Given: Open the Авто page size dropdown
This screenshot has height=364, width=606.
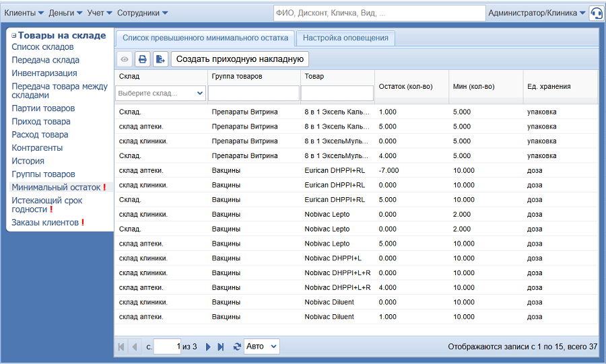Looking at the screenshot, I should (261, 347).
